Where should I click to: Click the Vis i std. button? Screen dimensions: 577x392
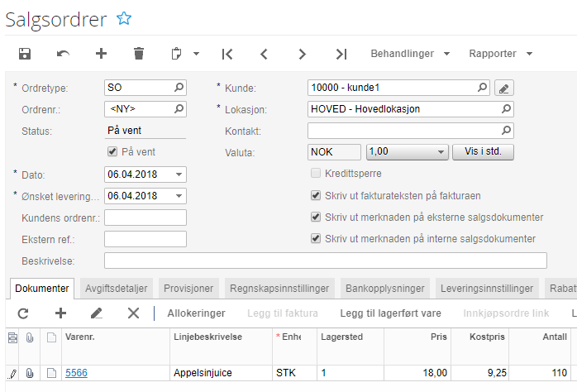(x=483, y=152)
